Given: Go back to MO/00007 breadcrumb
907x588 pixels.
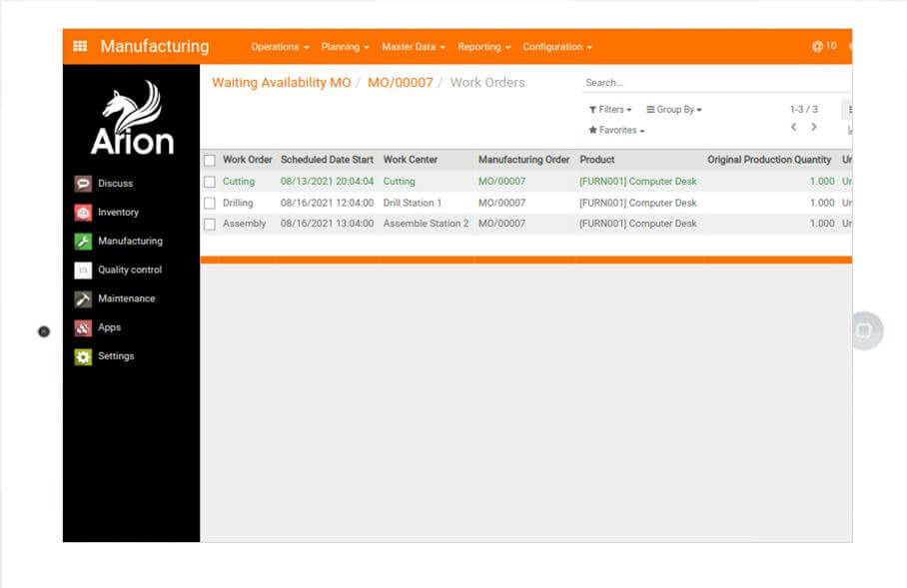Looking at the screenshot, I should 401,83.
